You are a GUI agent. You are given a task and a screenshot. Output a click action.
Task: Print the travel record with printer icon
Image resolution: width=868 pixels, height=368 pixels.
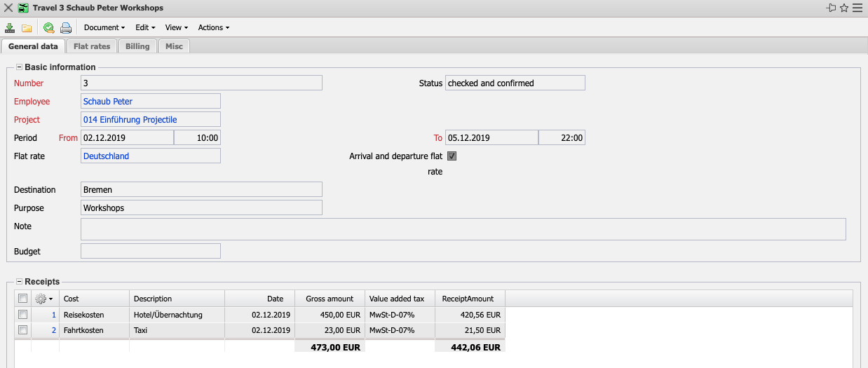tap(66, 28)
